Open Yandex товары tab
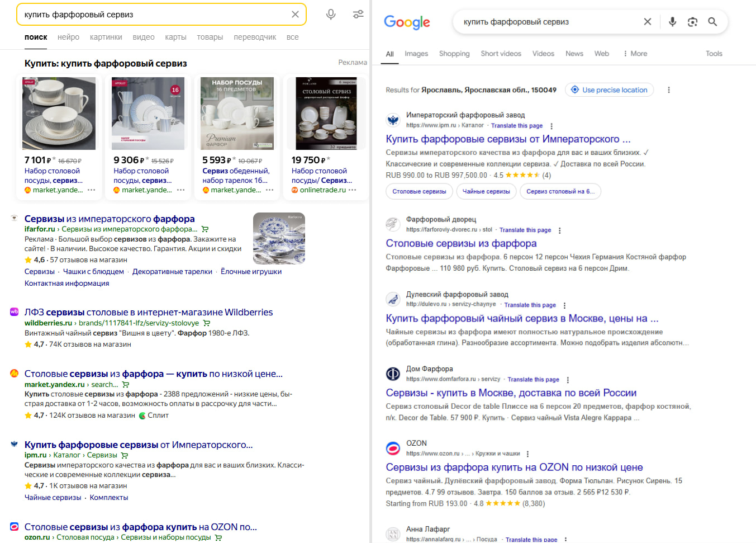Viewport: 756px width, 543px height. (210, 37)
